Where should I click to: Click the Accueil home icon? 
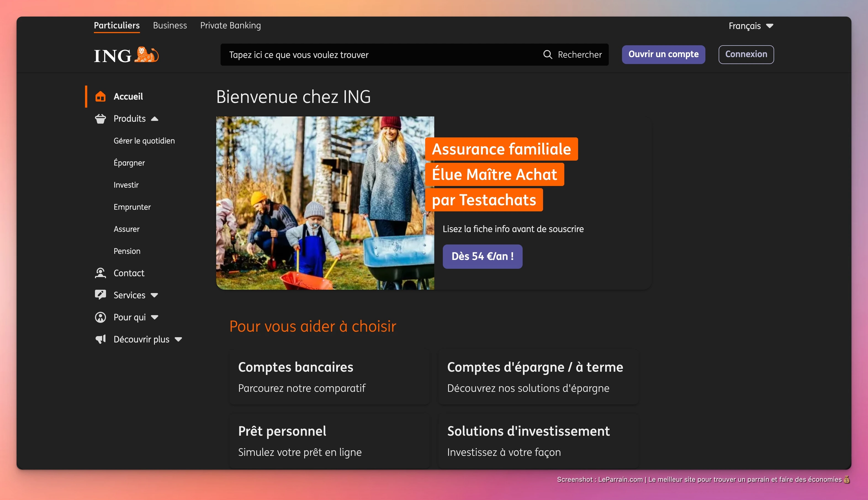(100, 97)
